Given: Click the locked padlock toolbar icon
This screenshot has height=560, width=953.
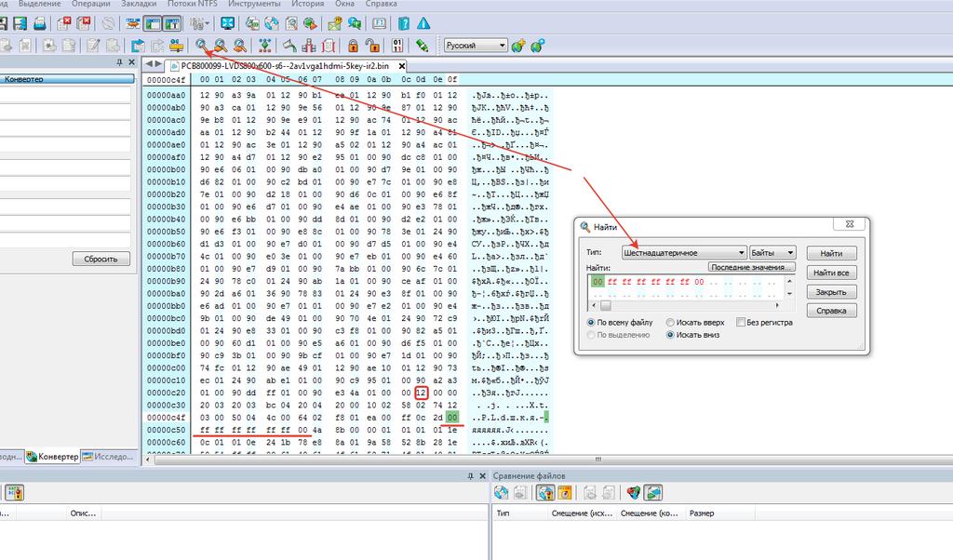Looking at the screenshot, I should click(x=354, y=45).
